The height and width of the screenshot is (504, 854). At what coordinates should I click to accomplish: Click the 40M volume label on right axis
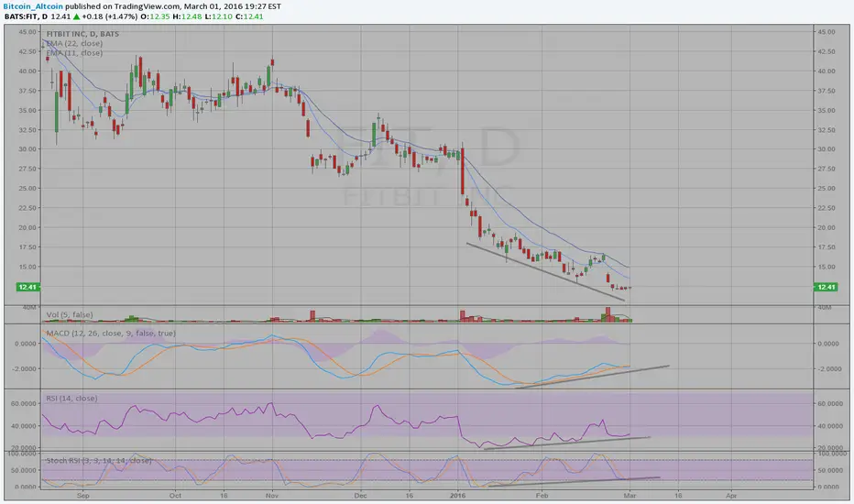[825, 308]
